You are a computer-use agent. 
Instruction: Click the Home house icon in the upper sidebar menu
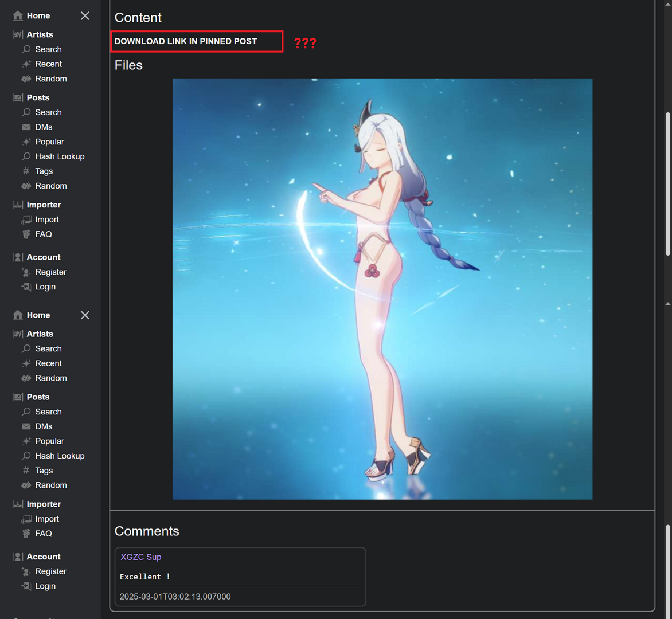point(18,16)
